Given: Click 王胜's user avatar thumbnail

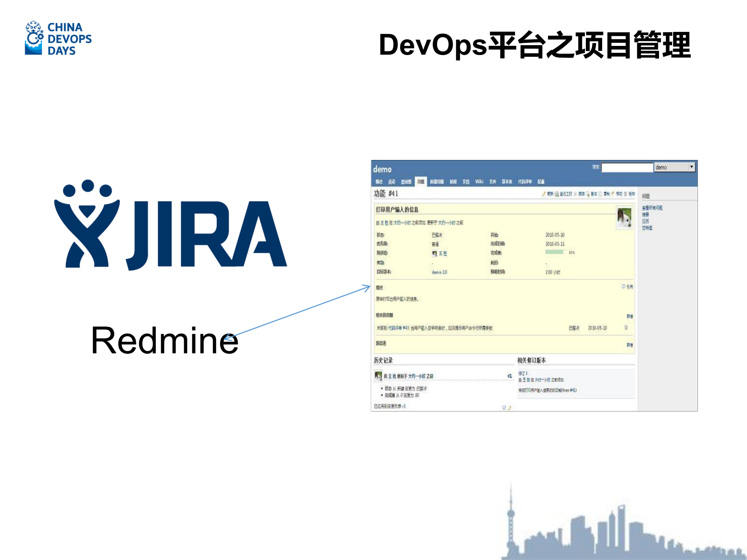Looking at the screenshot, I should click(x=435, y=253).
